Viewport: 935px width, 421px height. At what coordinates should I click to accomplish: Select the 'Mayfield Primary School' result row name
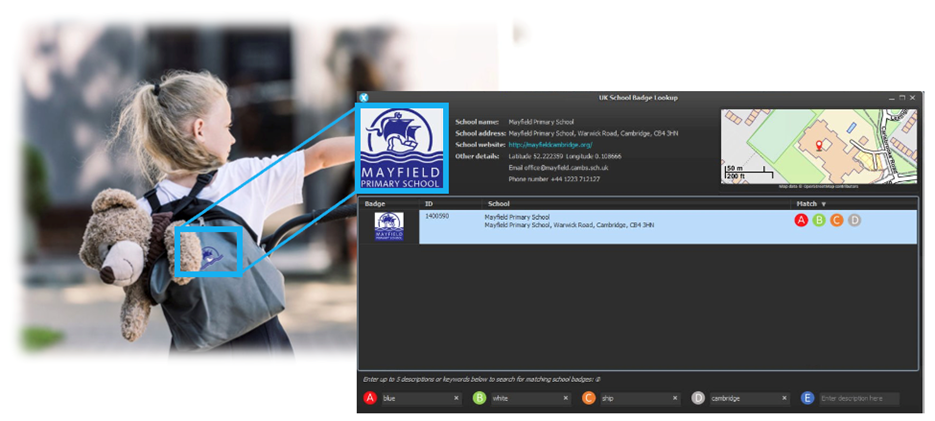point(517,218)
